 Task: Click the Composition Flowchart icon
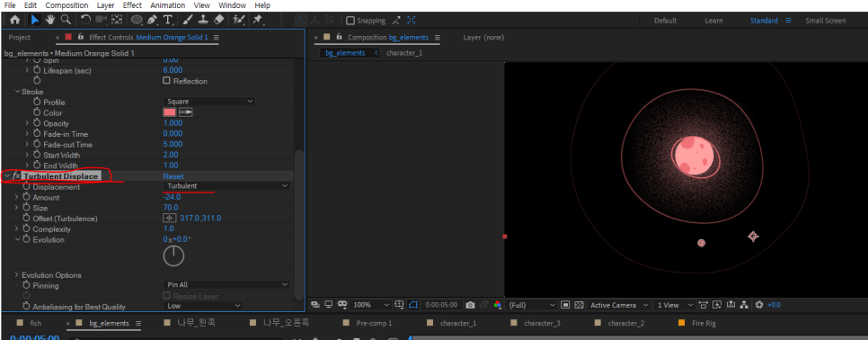pos(744,305)
